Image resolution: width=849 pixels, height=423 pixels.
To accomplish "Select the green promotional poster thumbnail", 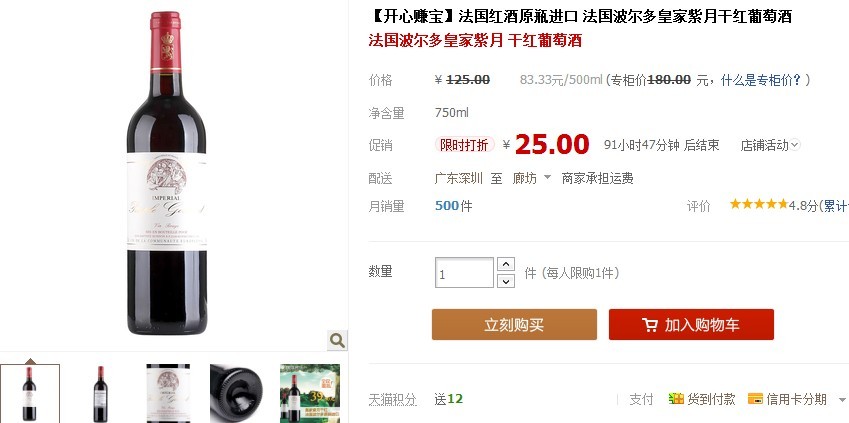I will tap(310, 394).
